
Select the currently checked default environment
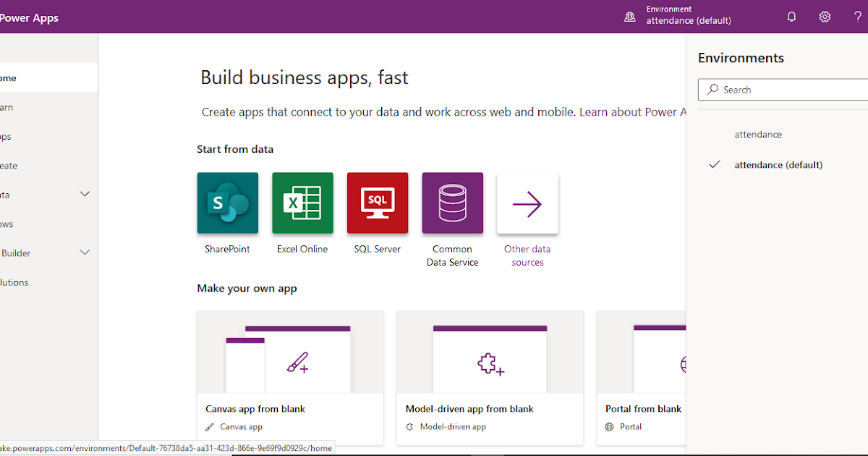[x=778, y=164]
